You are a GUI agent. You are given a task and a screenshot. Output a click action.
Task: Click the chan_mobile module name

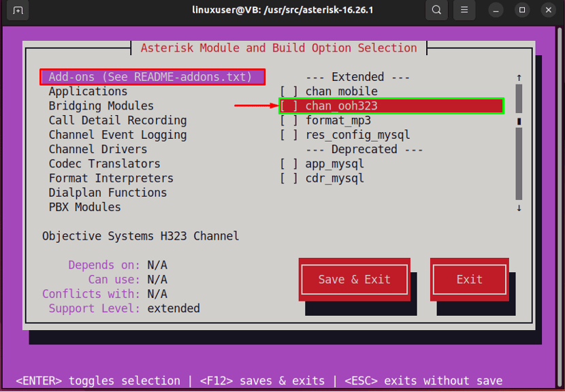342,91
